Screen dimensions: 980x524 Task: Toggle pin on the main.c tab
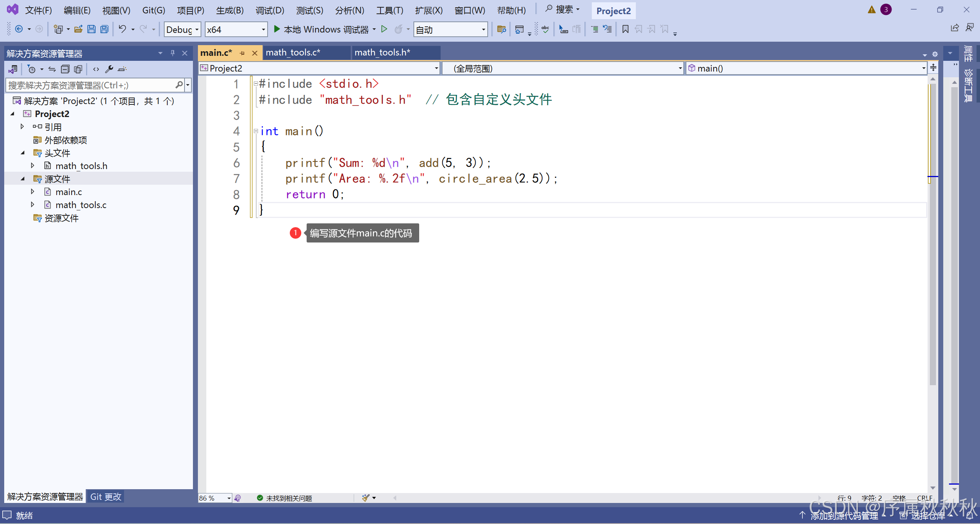click(242, 53)
